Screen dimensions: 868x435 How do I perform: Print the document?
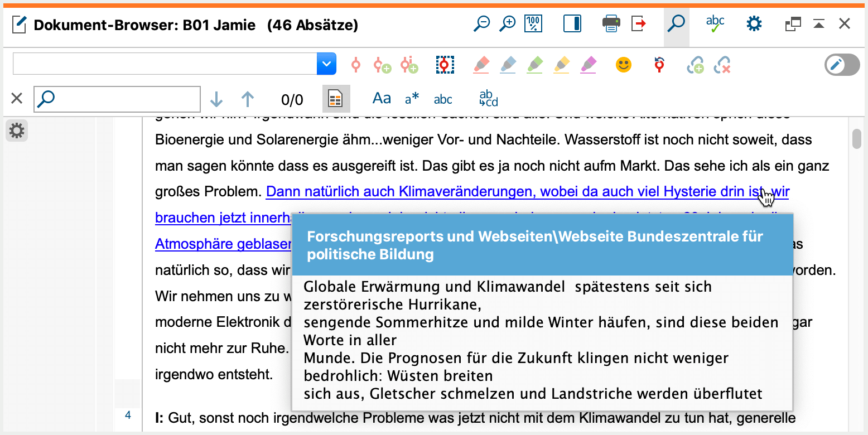pos(611,24)
